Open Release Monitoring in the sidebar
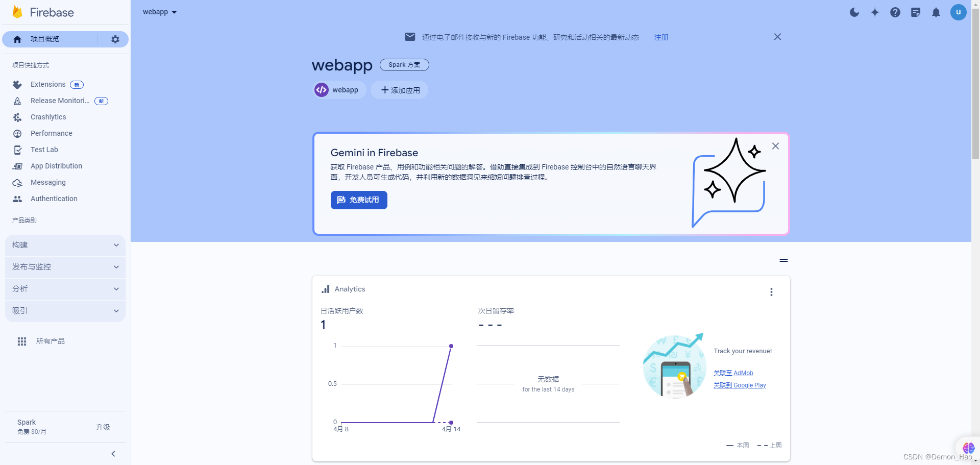 [x=60, y=101]
